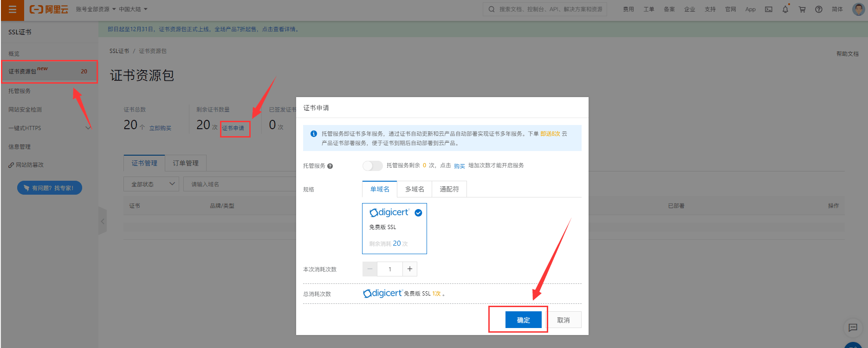Click the 取消 button

(x=564, y=320)
